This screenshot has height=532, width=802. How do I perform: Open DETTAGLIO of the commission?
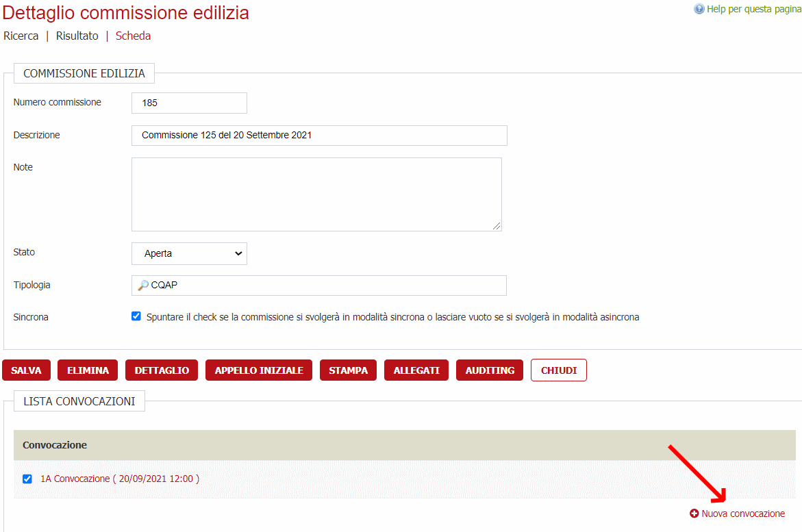[x=162, y=370]
